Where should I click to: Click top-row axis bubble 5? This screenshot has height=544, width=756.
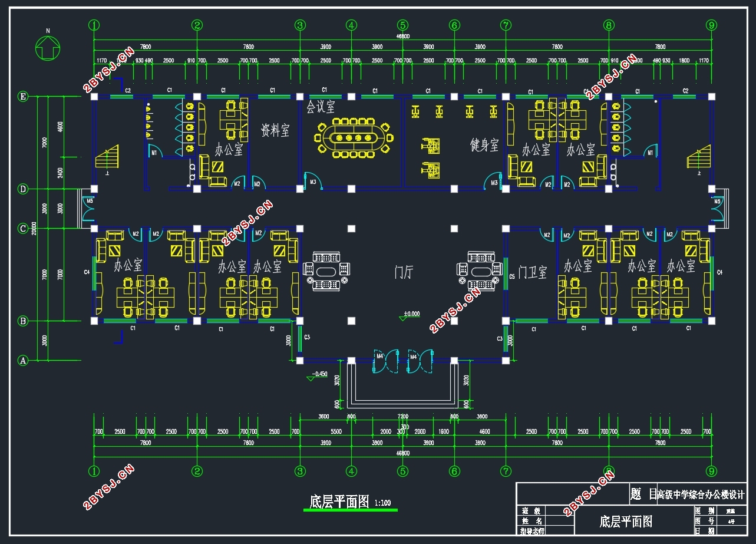point(403,25)
